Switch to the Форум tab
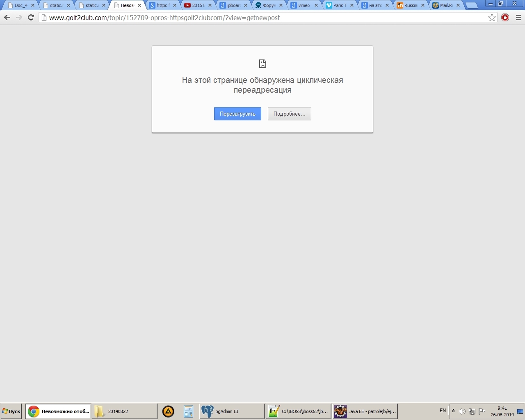This screenshot has width=525, height=420. click(269, 5)
